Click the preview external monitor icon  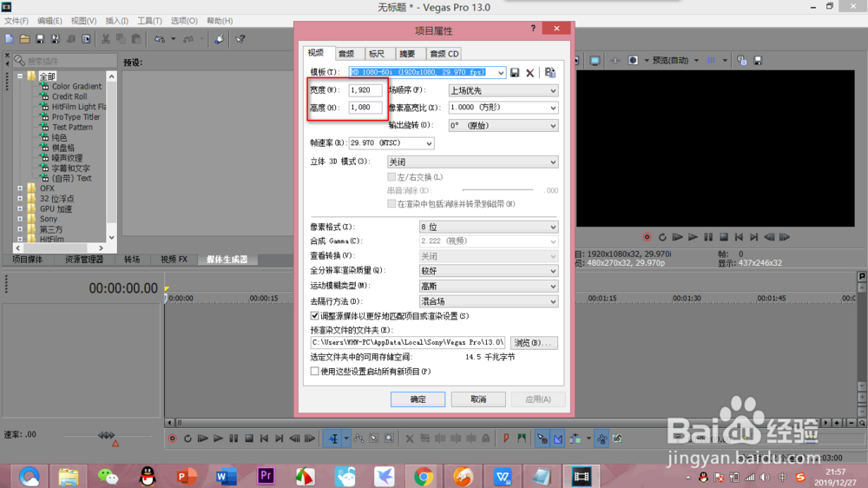click(x=595, y=61)
